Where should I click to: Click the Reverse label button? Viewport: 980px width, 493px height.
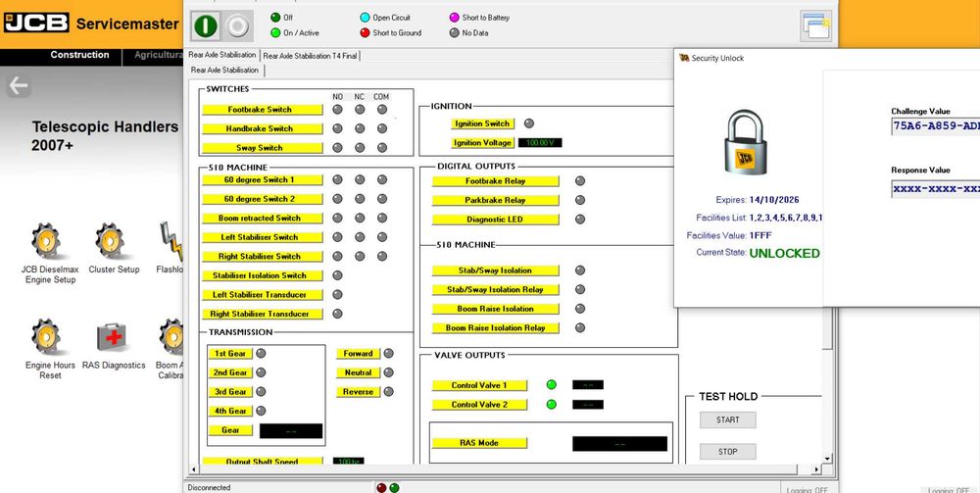(358, 392)
